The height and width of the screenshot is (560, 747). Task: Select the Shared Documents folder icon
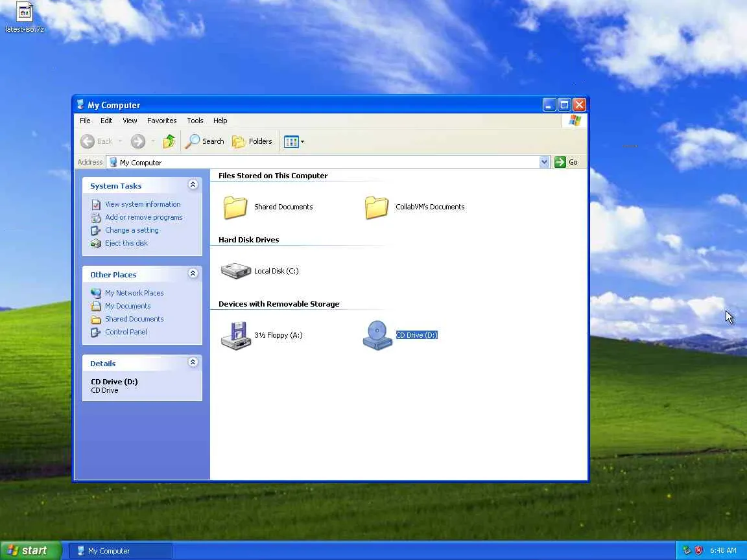point(235,207)
